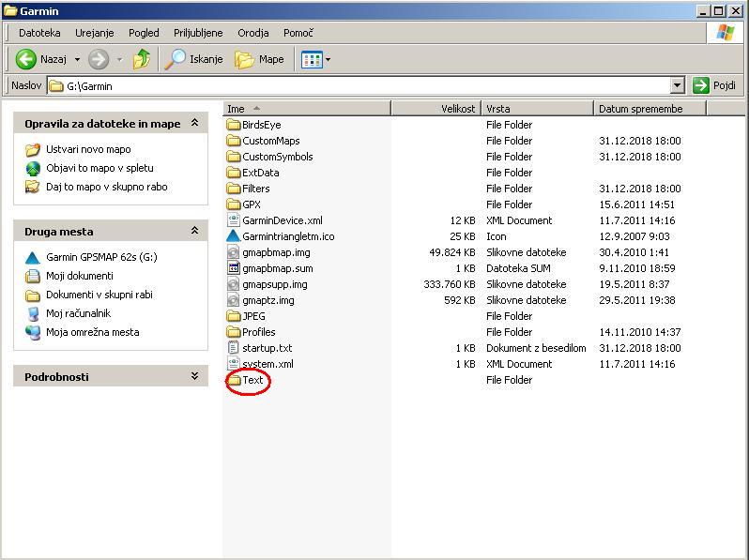Image resolution: width=749 pixels, height=560 pixels.
Task: Click the Windows flag logo icon
Action: [726, 33]
